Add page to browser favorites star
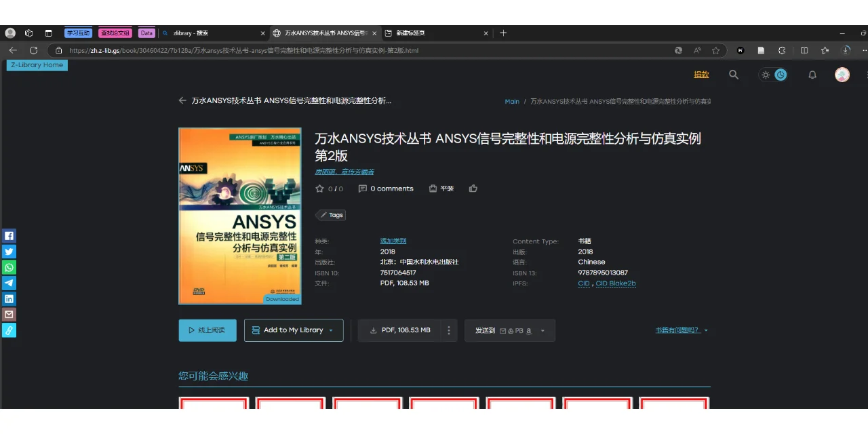This screenshot has width=868, height=434. (x=715, y=50)
